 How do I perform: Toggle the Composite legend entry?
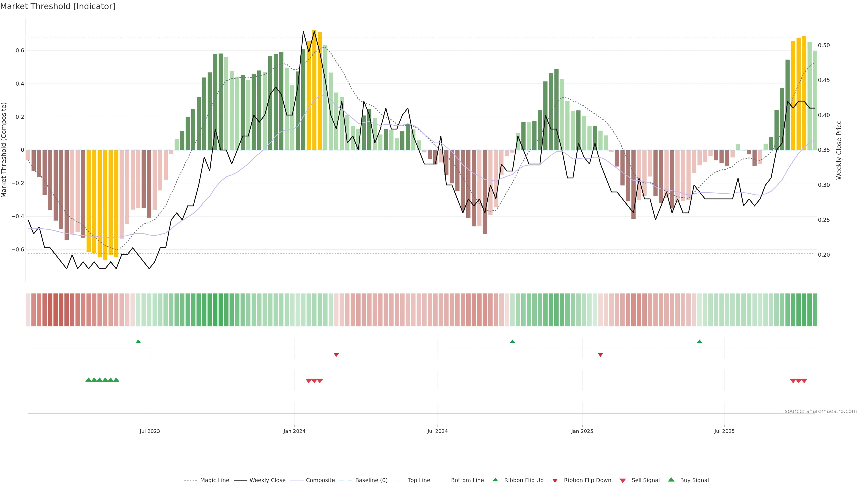[320, 480]
